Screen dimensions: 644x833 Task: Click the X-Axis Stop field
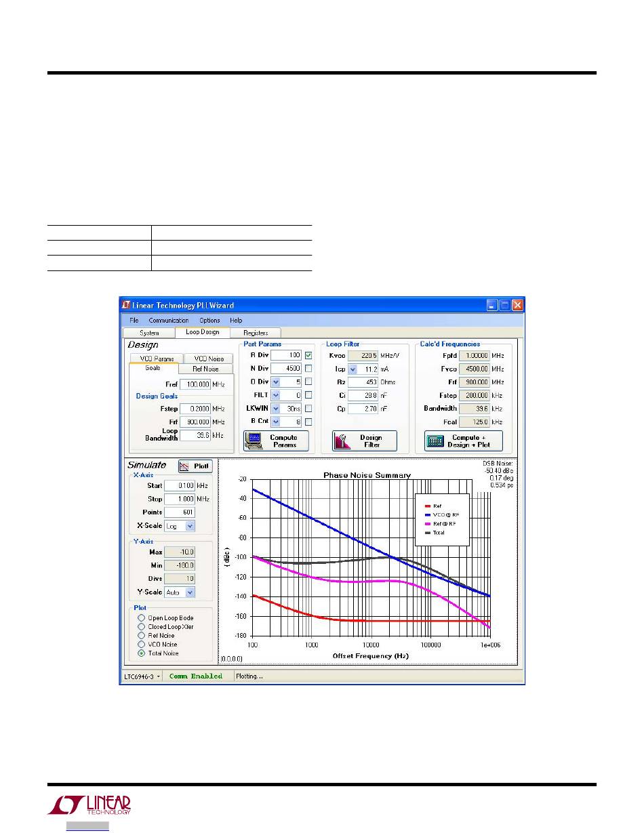point(179,499)
